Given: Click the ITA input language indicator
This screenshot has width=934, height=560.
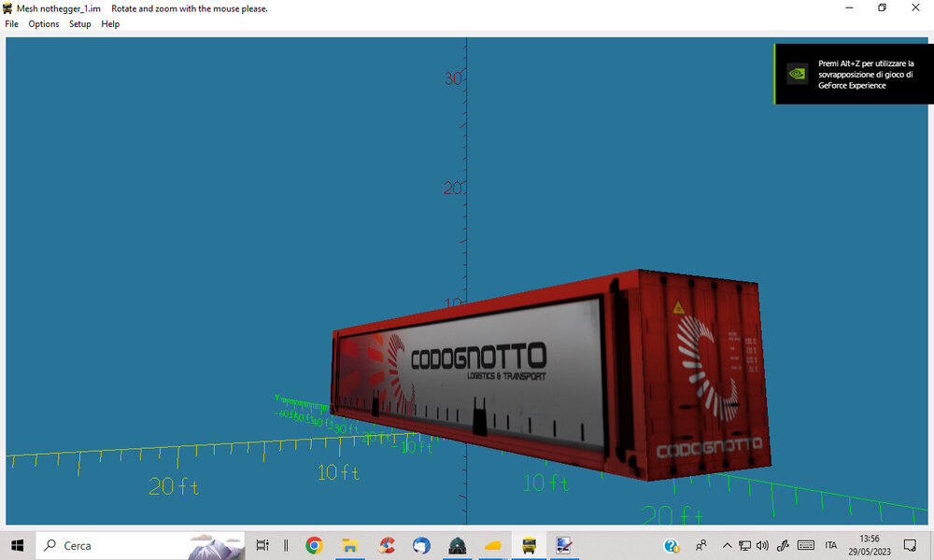Looking at the screenshot, I should tap(831, 545).
